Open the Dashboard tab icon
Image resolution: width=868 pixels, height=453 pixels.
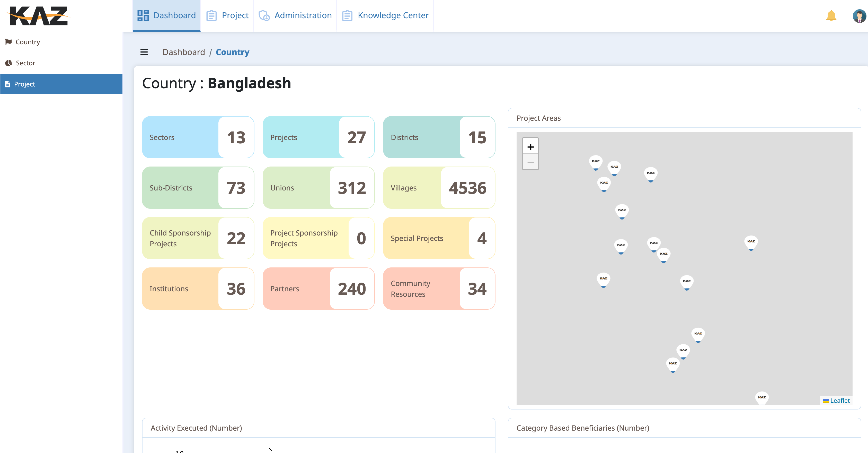point(143,15)
